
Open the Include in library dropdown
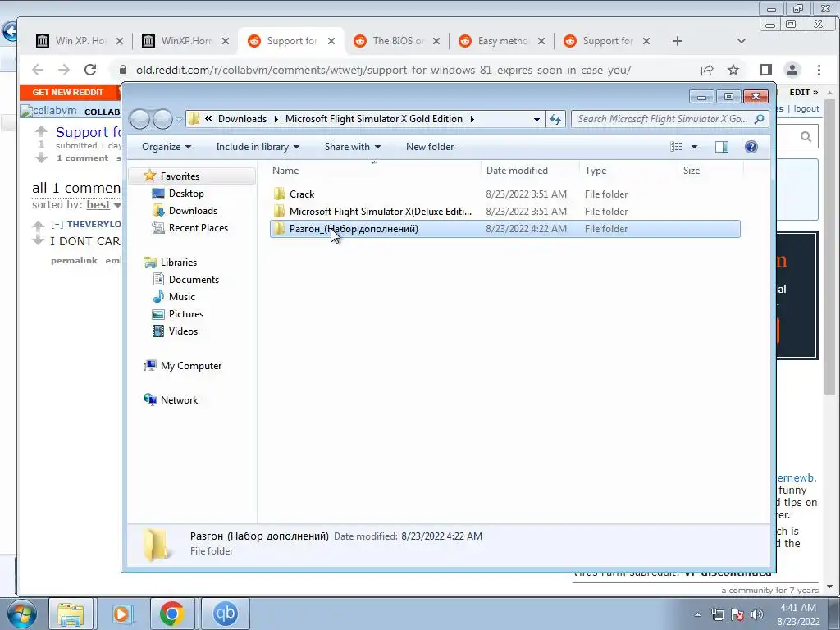pyautogui.click(x=258, y=147)
